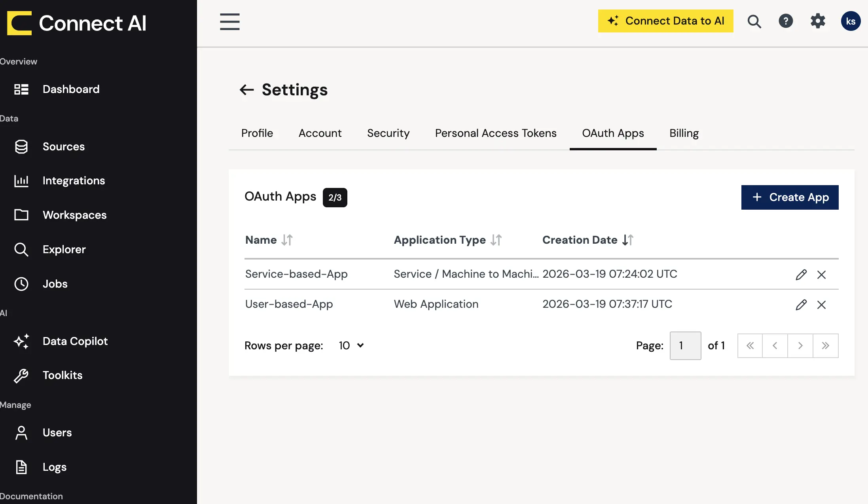Click the Connect AI logo icon
868x504 pixels.
tap(19, 23)
